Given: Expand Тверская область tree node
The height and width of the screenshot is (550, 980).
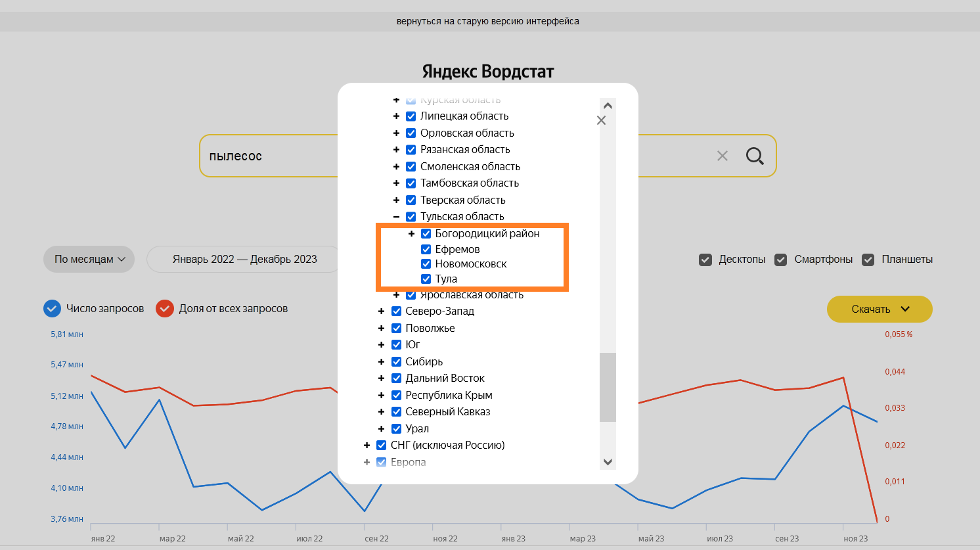Looking at the screenshot, I should click(396, 200).
